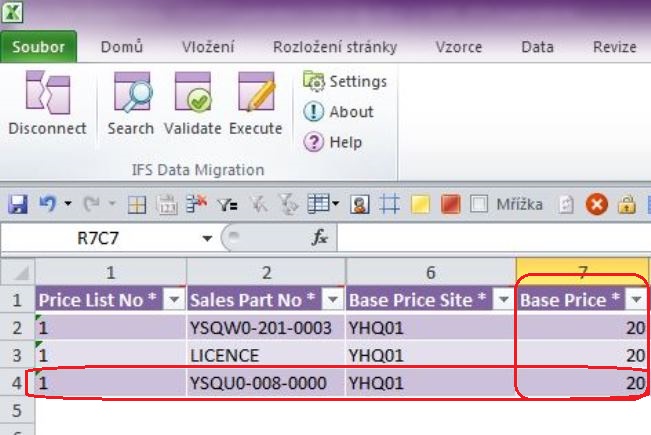Select column header 1
Viewport: 651px width, 435px height.
(x=110, y=272)
